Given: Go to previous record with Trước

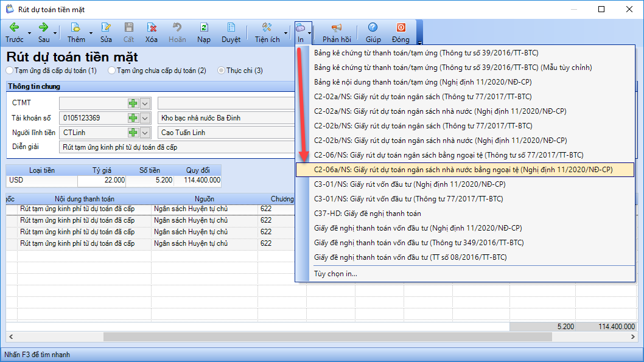Looking at the screenshot, I should [x=15, y=33].
